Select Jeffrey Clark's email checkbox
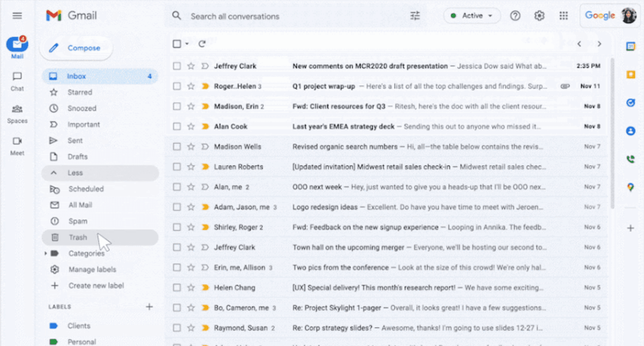Screen dimensions: 644x346 click(177, 66)
